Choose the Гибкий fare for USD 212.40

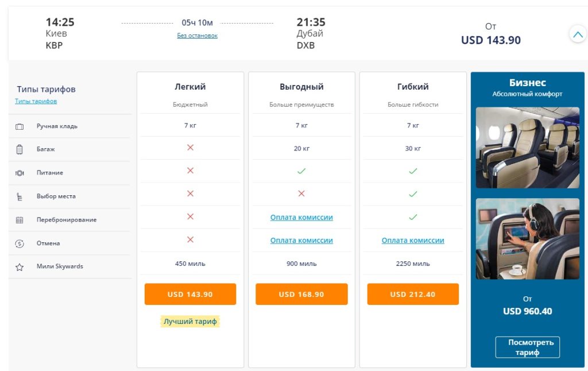pyautogui.click(x=413, y=294)
